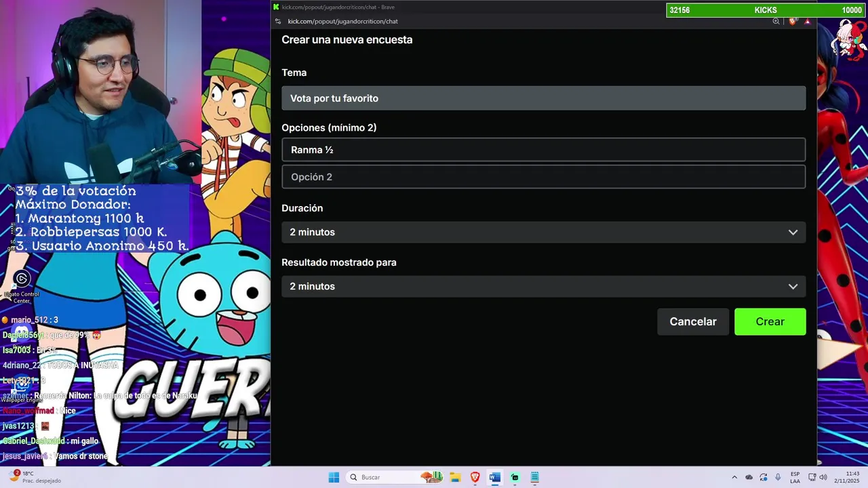868x488 pixels.
Task: Click 'Crear una nueva encuesta' heading
Action: (347, 39)
